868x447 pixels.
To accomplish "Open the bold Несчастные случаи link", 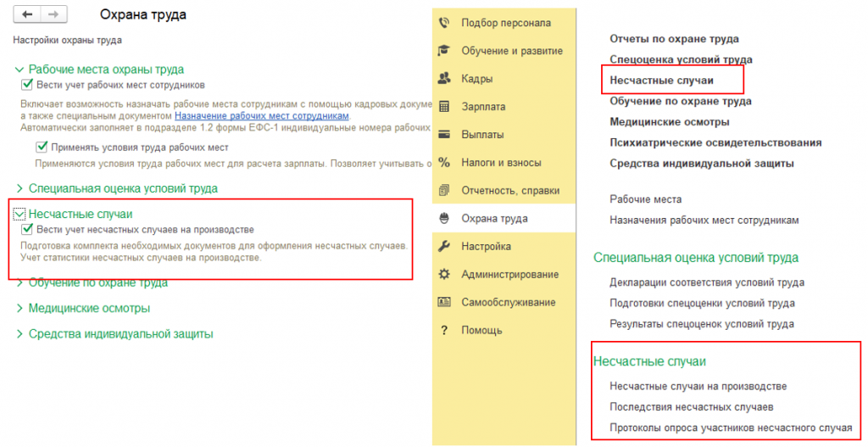I will pos(661,81).
